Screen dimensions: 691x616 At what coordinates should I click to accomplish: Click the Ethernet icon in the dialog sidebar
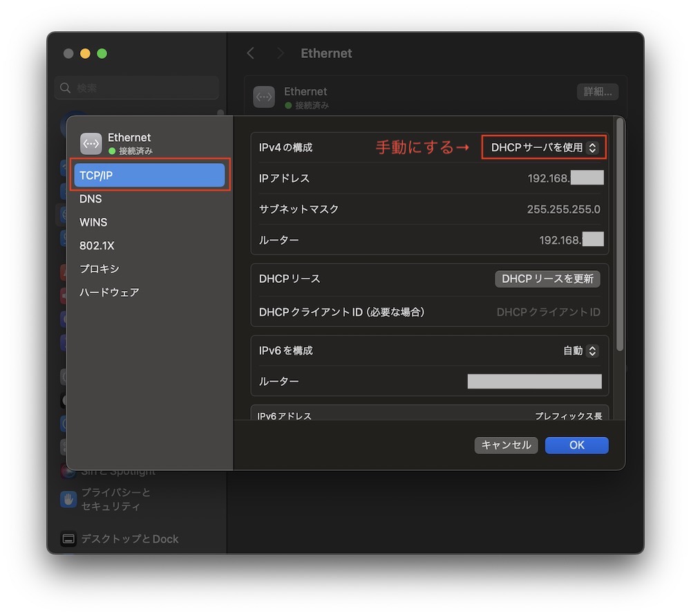91,143
